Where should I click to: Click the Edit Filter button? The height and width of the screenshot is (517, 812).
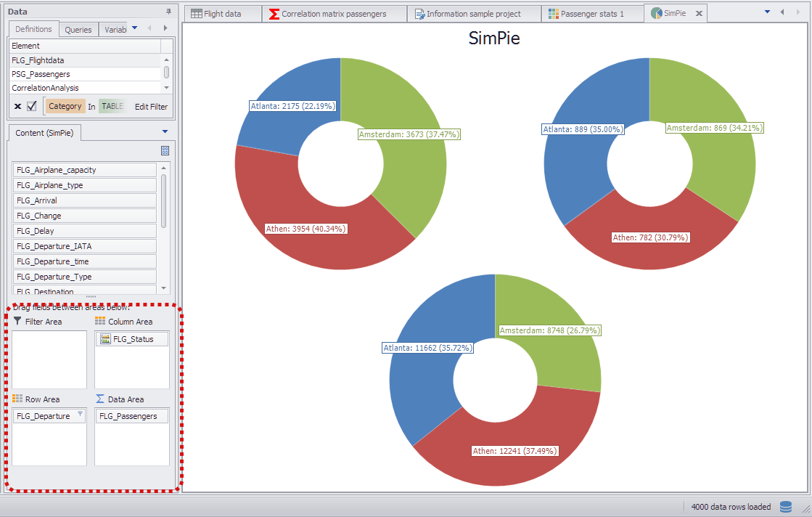[151, 107]
